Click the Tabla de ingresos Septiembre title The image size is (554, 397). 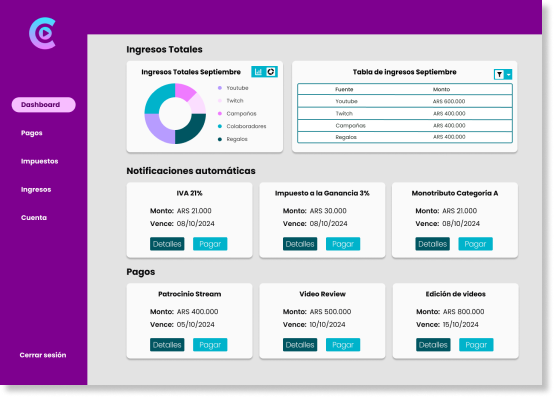point(405,72)
